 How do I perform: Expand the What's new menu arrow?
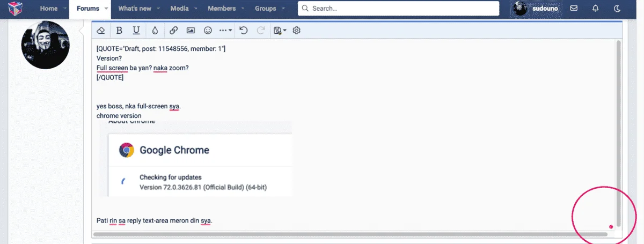[158, 9]
